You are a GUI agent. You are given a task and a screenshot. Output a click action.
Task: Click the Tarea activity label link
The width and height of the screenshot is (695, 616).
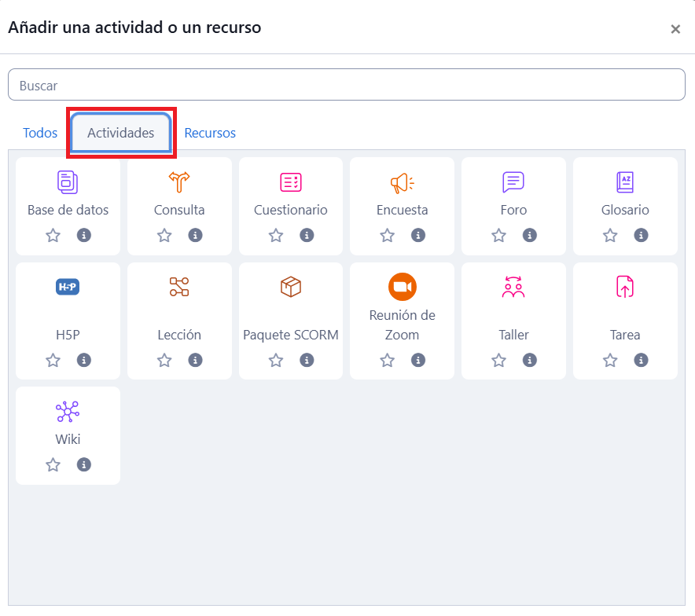[x=625, y=335]
